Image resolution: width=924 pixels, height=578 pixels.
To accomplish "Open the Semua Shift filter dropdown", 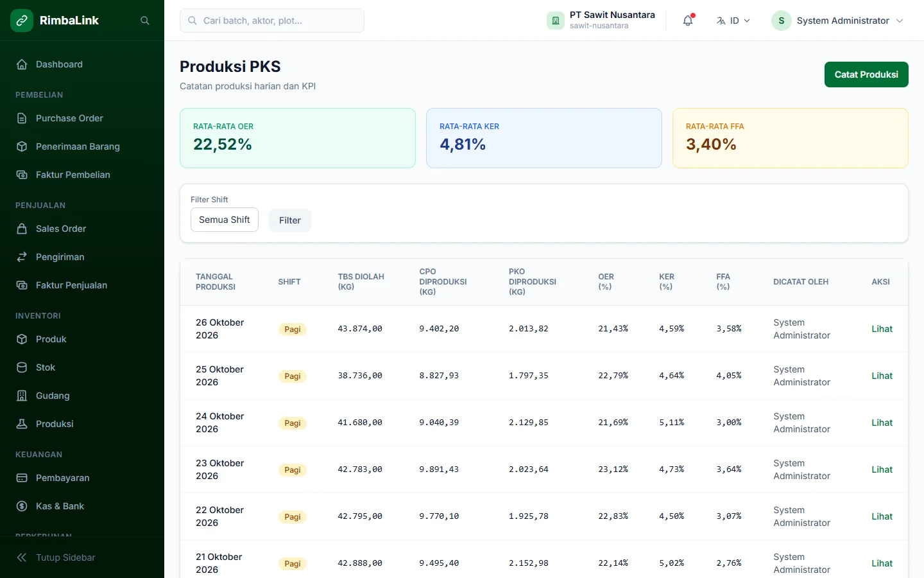I will coord(225,220).
